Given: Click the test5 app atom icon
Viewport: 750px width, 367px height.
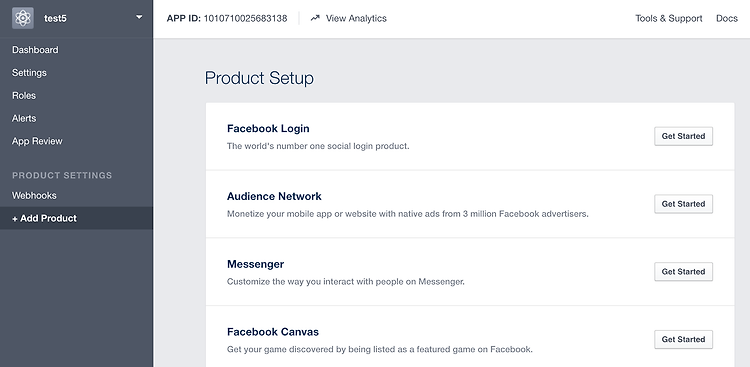Looking at the screenshot, I should coord(23,18).
